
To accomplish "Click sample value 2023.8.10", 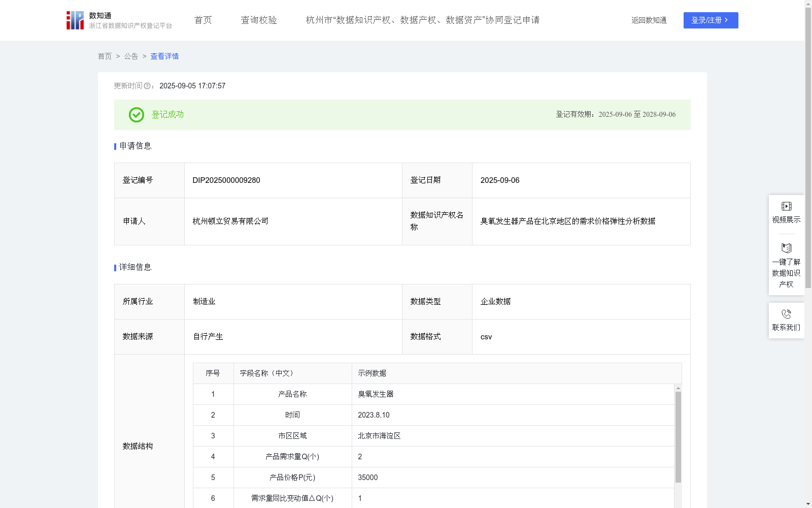I will 374,415.
